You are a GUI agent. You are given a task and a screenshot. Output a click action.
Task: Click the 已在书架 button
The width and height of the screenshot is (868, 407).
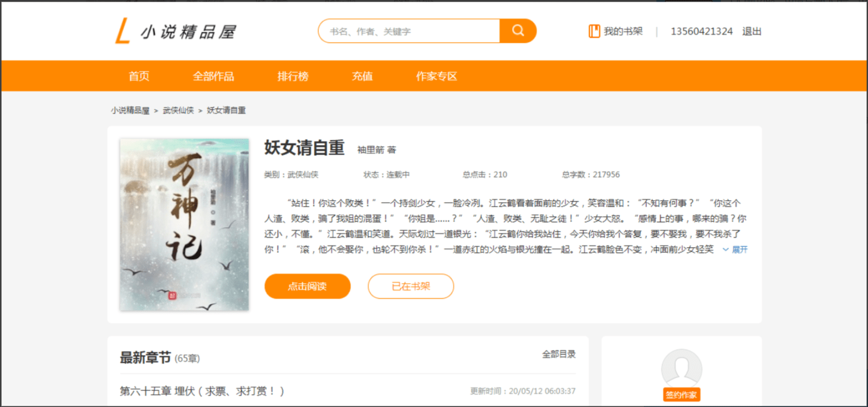click(411, 287)
